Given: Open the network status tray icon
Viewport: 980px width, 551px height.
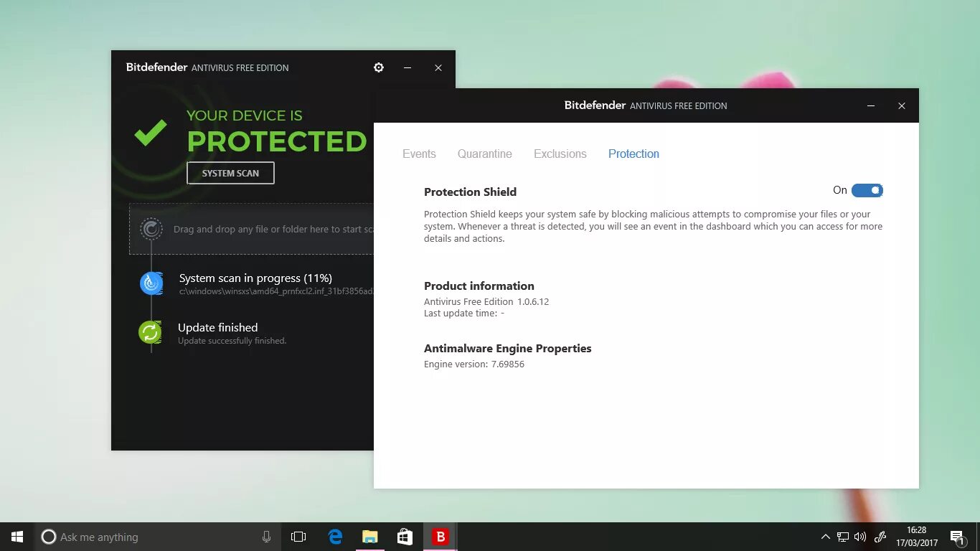Looking at the screenshot, I should 843,537.
